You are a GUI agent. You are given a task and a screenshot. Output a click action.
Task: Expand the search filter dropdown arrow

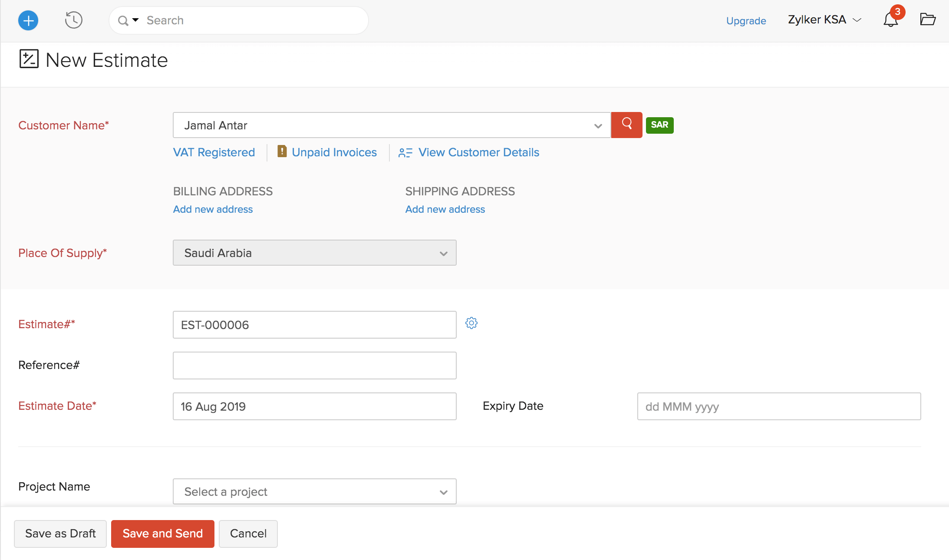point(135,20)
